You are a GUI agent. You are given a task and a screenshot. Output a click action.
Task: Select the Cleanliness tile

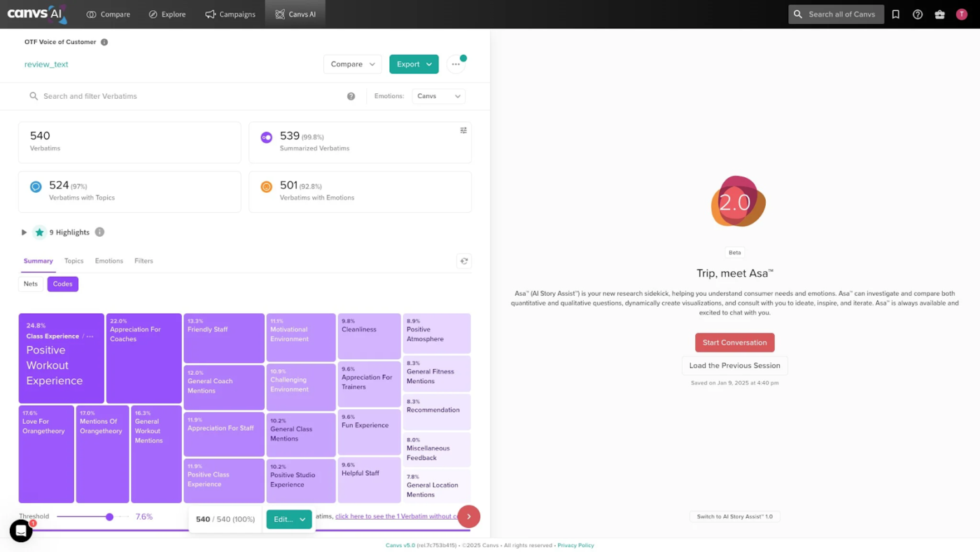tap(369, 336)
